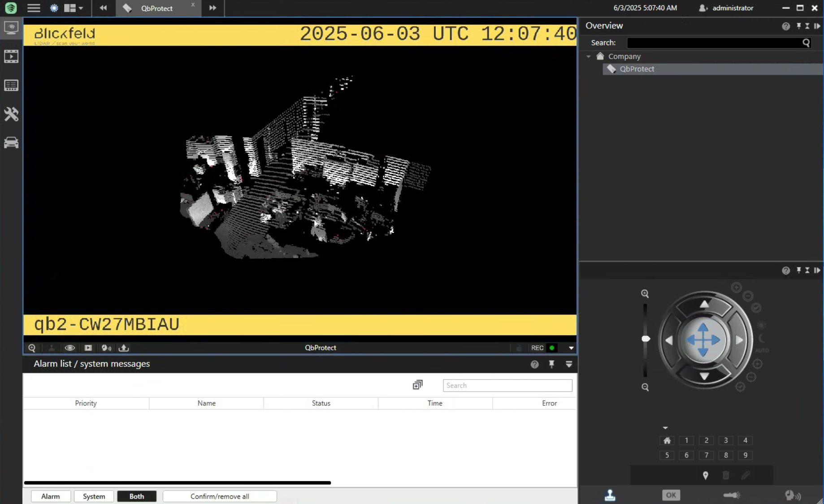Click the System filter button
824x504 pixels.
click(94, 496)
